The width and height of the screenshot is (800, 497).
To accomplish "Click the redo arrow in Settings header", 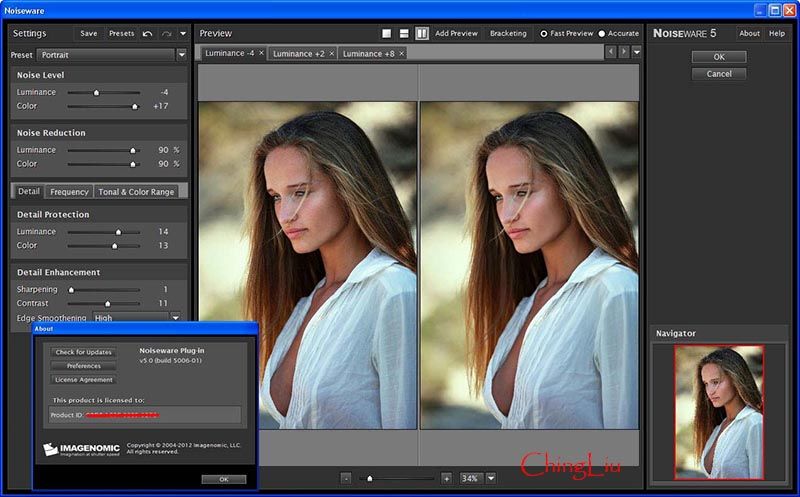I will (x=167, y=33).
